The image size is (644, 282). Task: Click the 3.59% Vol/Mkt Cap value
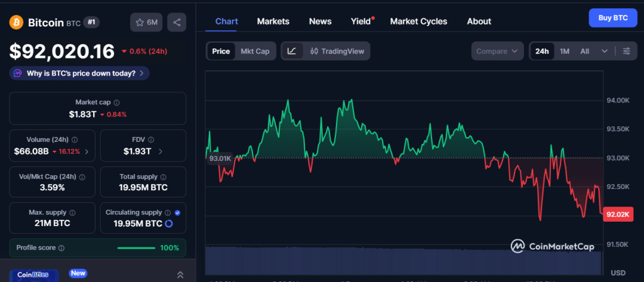point(52,188)
